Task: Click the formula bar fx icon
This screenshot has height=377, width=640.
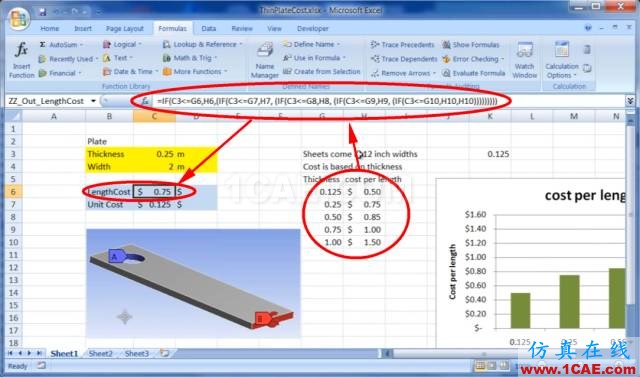Action: [x=145, y=101]
